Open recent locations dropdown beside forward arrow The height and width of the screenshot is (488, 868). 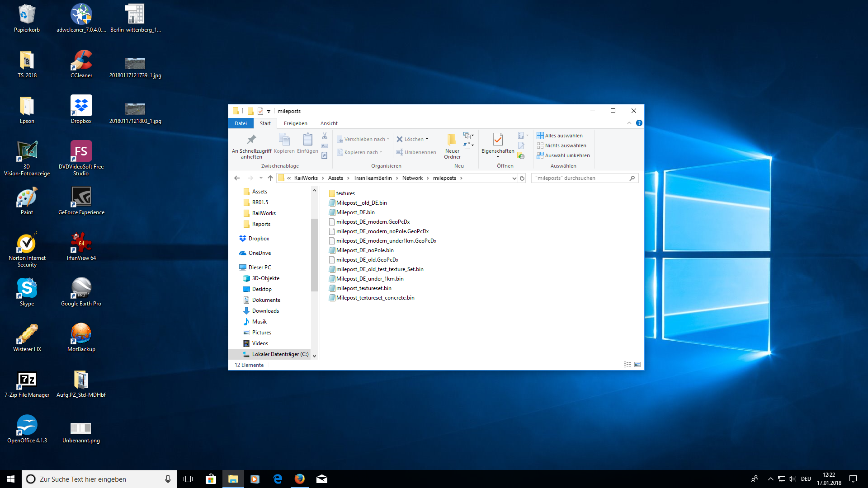[x=261, y=178]
